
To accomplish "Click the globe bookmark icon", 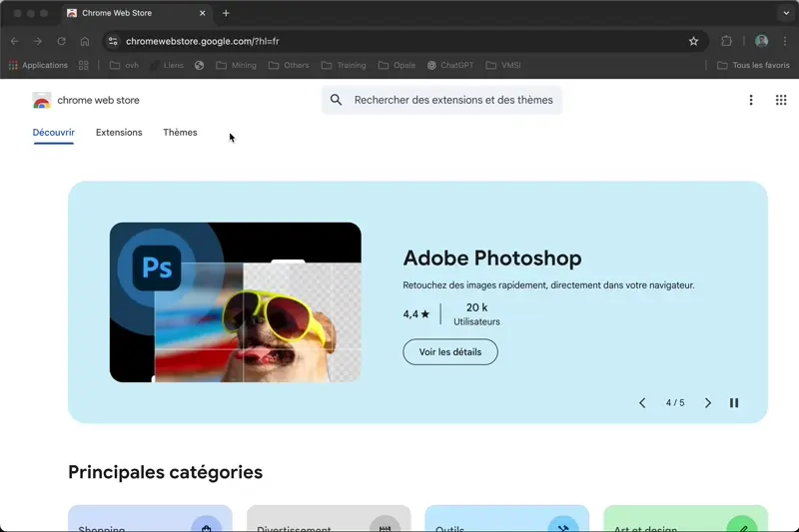I will pyautogui.click(x=199, y=65).
